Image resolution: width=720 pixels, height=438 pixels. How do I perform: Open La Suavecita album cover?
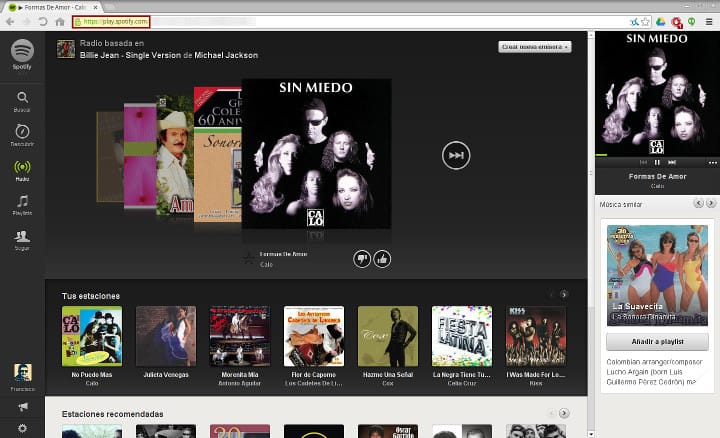click(x=657, y=275)
